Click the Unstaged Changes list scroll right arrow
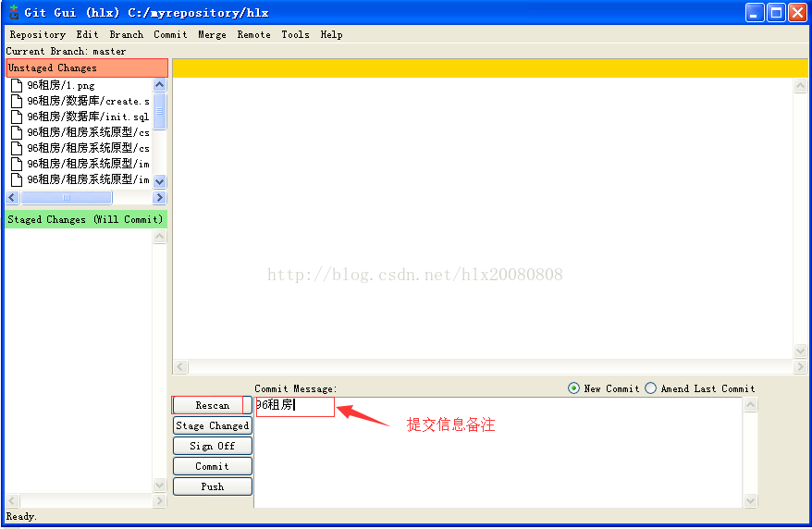Screen dimensions: 812x529 [x=159, y=197]
